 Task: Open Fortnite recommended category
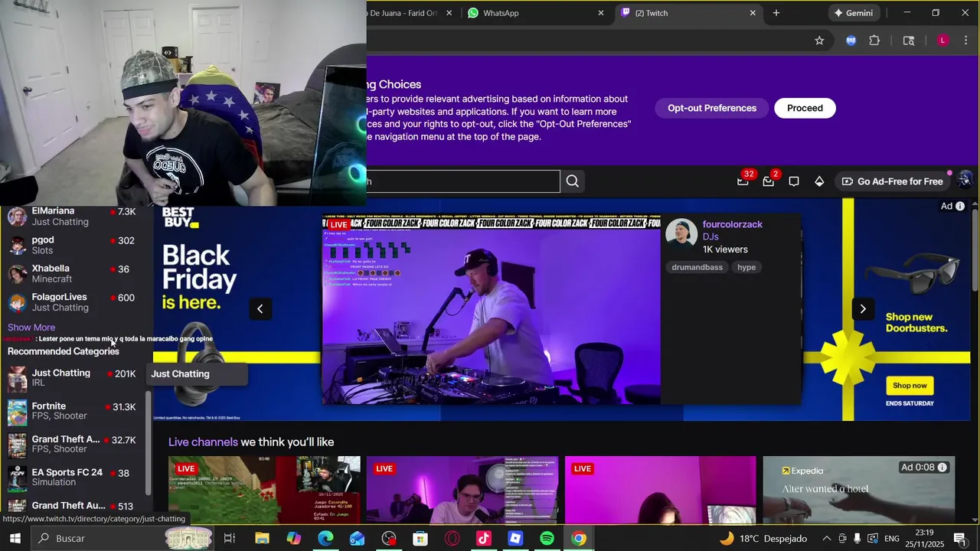click(x=72, y=411)
